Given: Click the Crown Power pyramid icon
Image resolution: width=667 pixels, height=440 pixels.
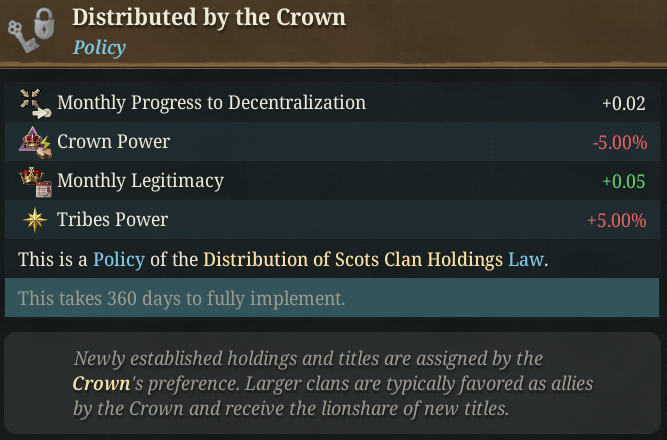Looking at the screenshot, I should (x=35, y=142).
